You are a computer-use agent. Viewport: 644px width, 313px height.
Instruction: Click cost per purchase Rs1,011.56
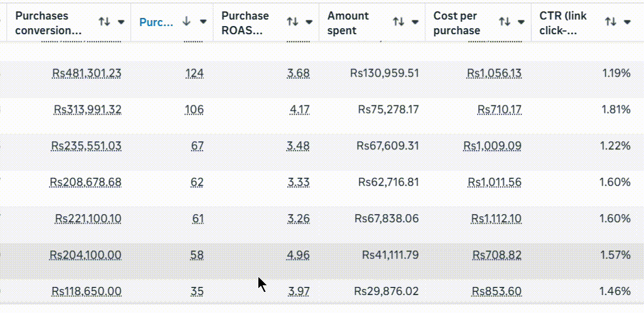click(494, 181)
